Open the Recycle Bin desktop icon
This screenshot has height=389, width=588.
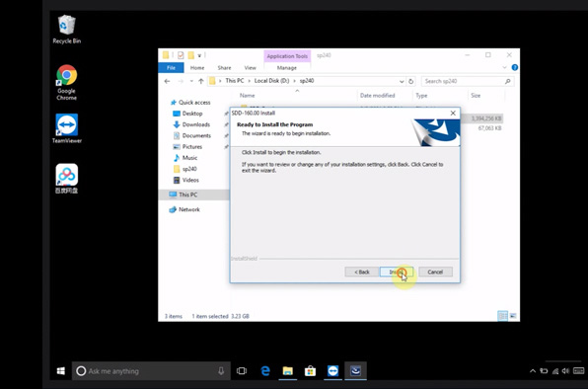coord(67,30)
